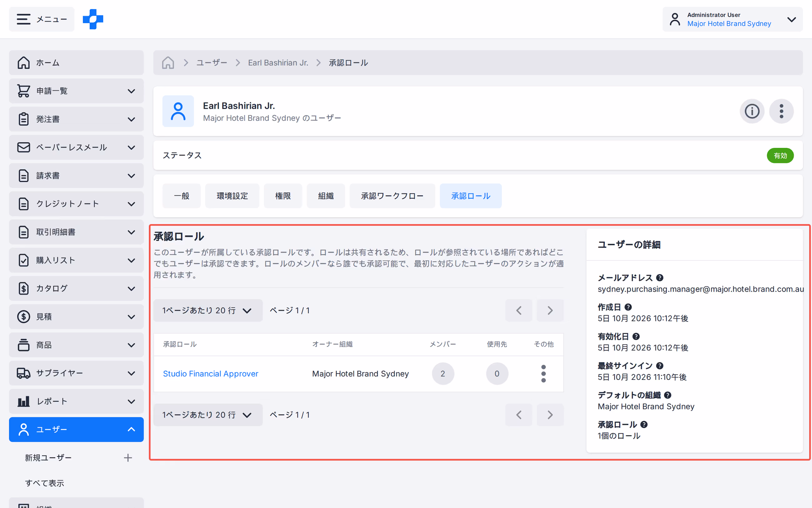Click help icon next to 承認ロール detail
Screen dimensions: 812x508
[x=644, y=424]
